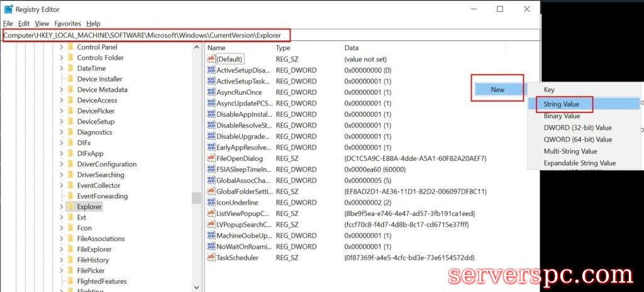Expand the Explorer key in the tree
The image size is (644, 292).
pyautogui.click(x=61, y=207)
